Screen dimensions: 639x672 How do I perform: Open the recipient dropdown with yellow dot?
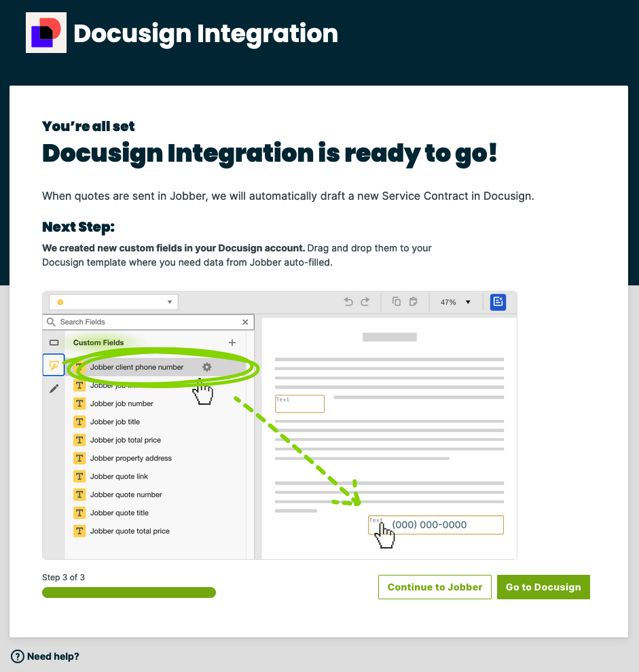click(x=114, y=302)
